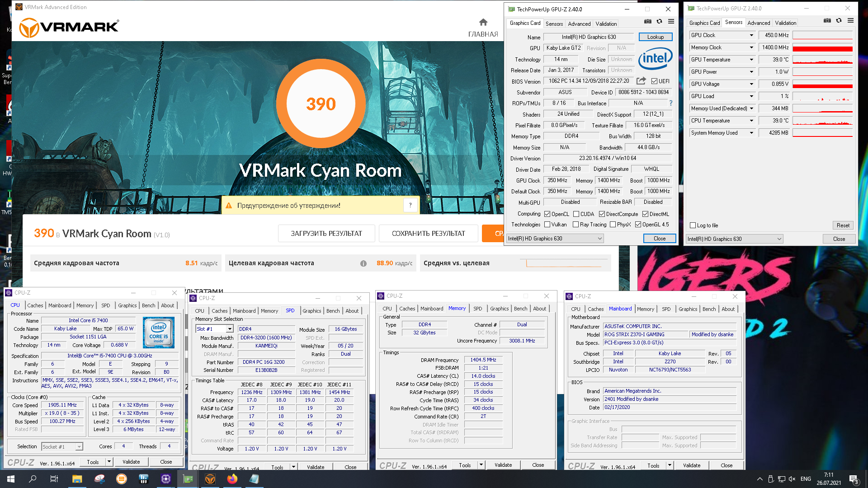Open Bench tab in CPU-Z SPD window

(x=333, y=311)
